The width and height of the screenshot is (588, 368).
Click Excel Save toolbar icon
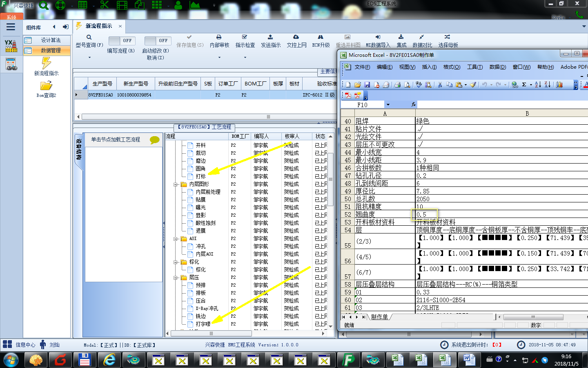(367, 85)
